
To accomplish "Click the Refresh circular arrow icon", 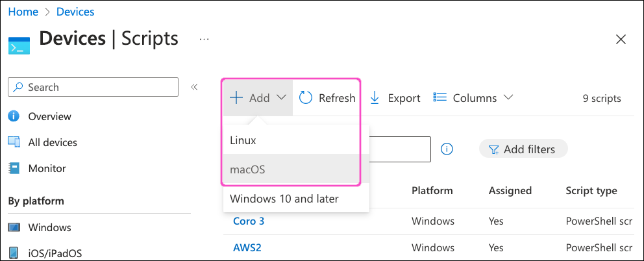I will 306,98.
